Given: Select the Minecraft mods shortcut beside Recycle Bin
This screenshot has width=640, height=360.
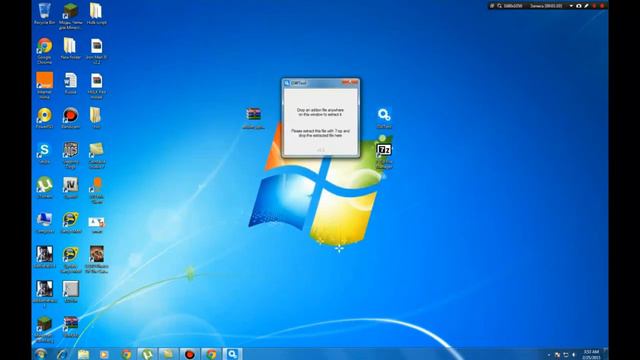Looking at the screenshot, I should point(71,16).
